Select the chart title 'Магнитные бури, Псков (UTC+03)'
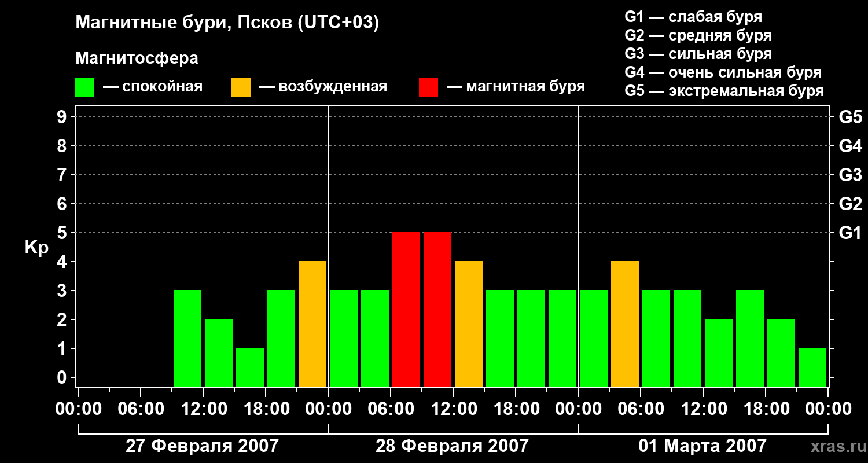Viewport: 868px width, 463px height. 227,23
